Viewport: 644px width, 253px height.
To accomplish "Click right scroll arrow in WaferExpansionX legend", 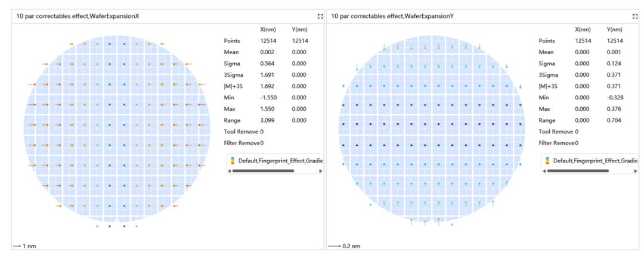I will click(321, 171).
